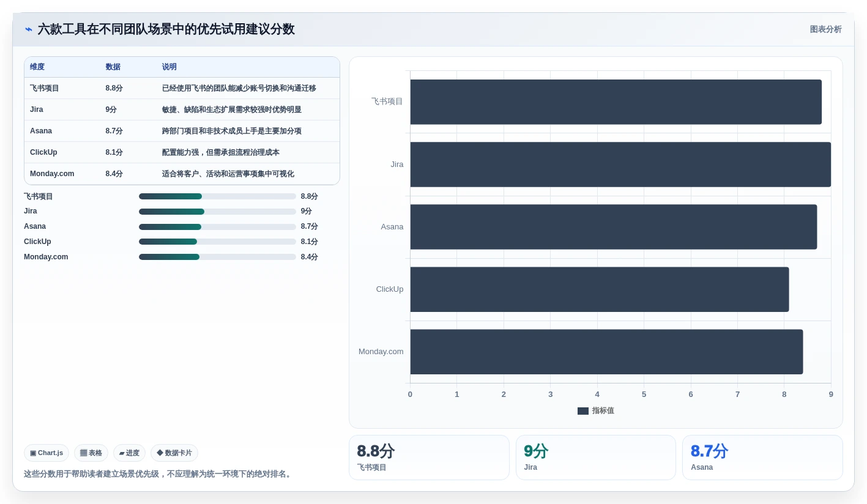
Task: Click the 数据 column header
Action: (113, 67)
